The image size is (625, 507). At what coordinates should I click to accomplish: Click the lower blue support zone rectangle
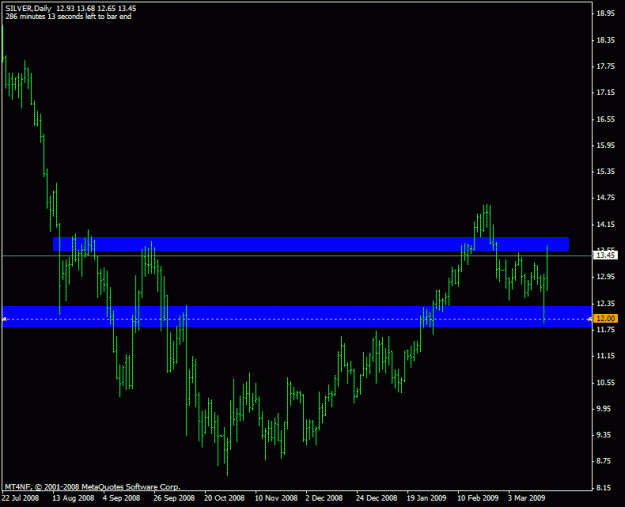coord(297,316)
